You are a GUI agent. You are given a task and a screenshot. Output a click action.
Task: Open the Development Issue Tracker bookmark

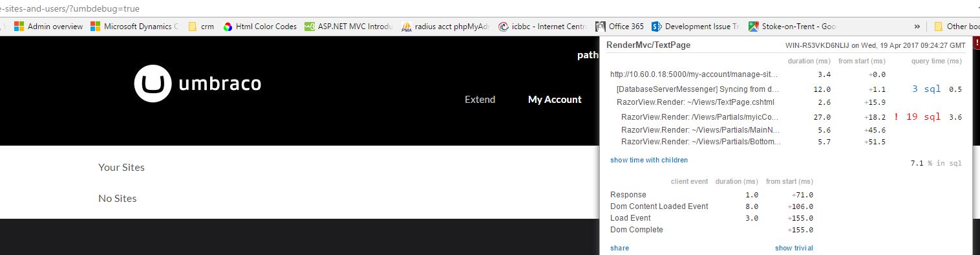pyautogui.click(x=696, y=27)
